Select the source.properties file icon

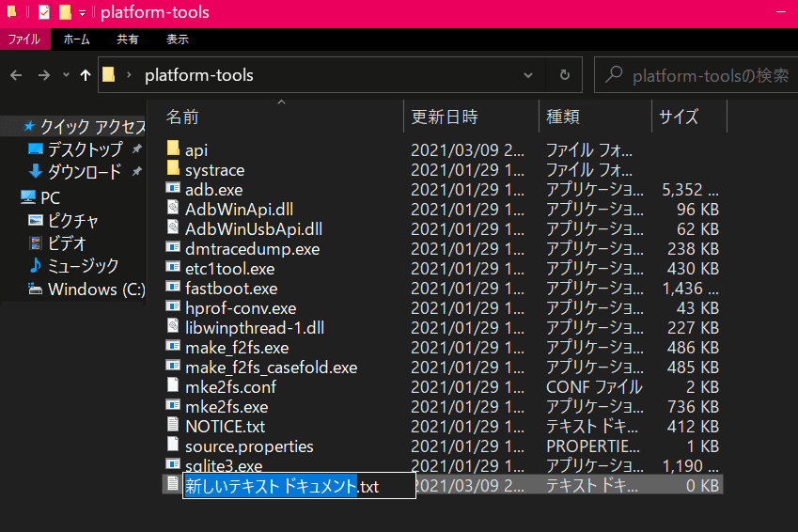pos(173,444)
